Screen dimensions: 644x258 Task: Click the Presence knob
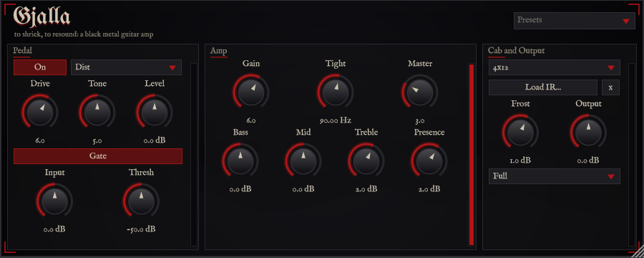click(429, 161)
